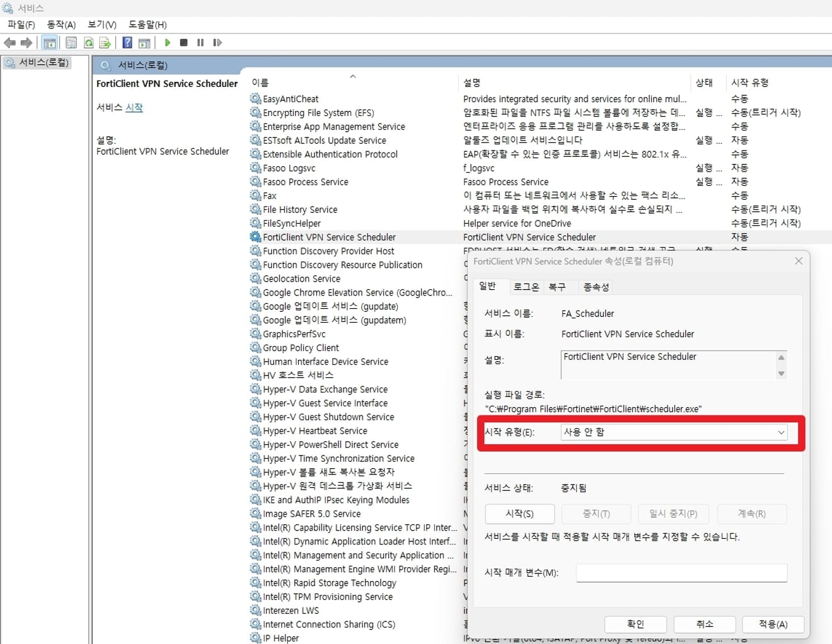Viewport: 832px width, 644px height.
Task: Sort by the 시작 유형 column header
Action: coord(778,83)
